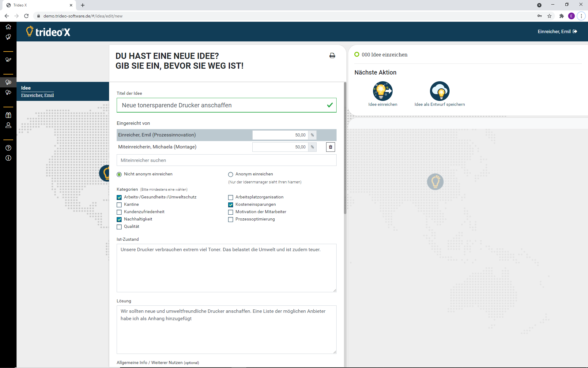Click the edit ideas pencil sidebar icon
The width and height of the screenshot is (588, 368).
(8, 59)
